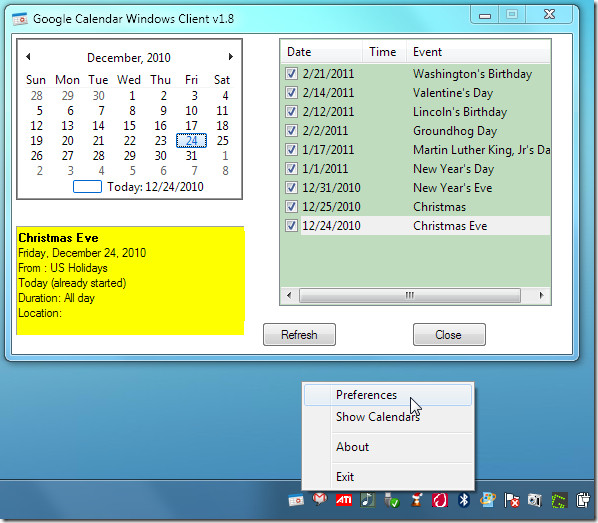The width and height of the screenshot is (598, 523).
Task: Click the yellow Christmas Eve details heading
Action: pos(58,238)
